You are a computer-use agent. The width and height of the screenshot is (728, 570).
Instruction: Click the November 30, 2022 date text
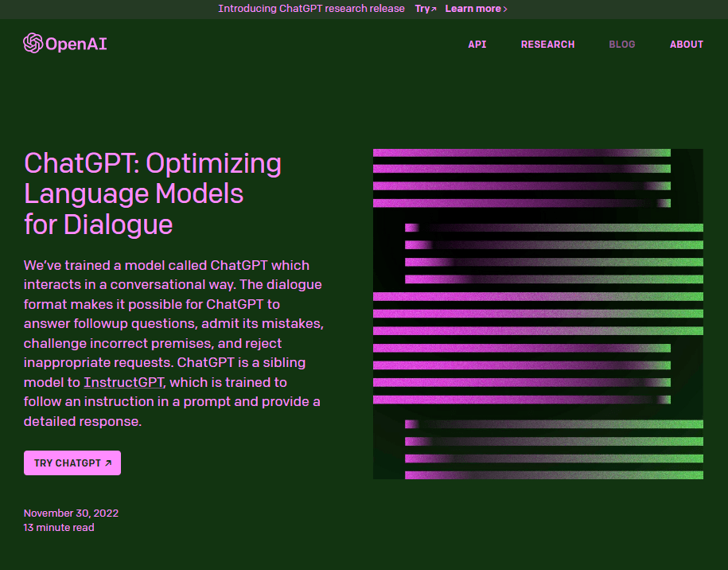[71, 513]
